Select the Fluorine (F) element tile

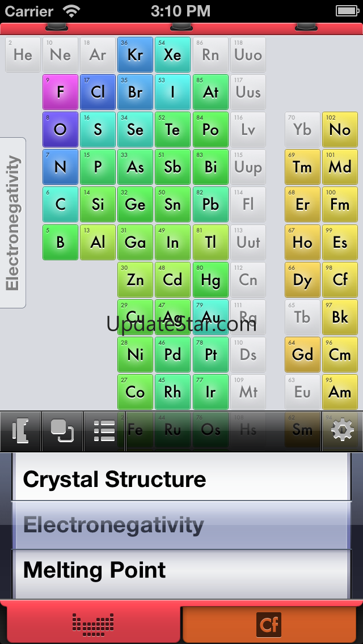[60, 92]
